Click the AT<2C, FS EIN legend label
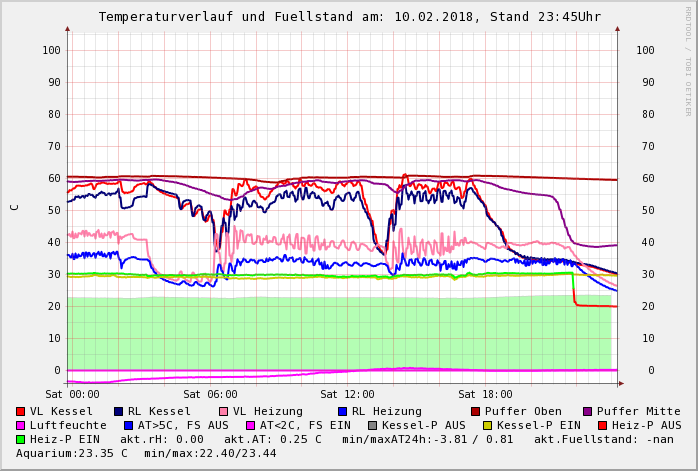Image resolution: width=698 pixels, height=471 pixels. click(305, 425)
